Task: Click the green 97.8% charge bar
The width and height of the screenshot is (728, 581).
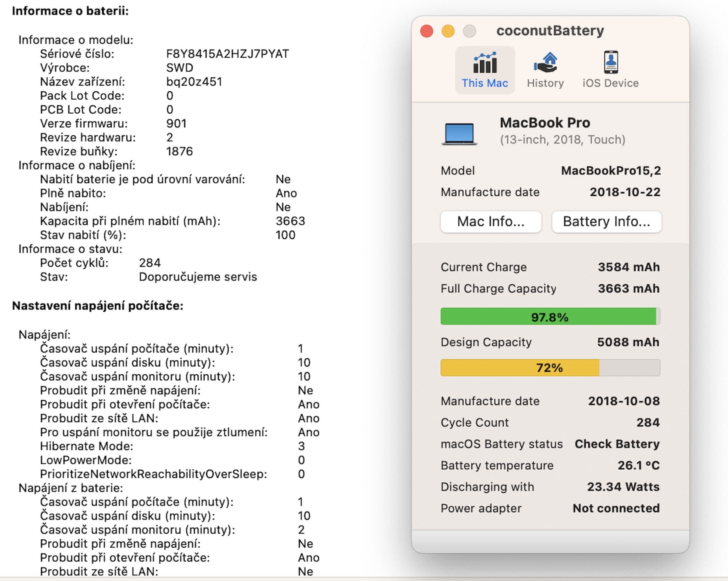Action: (550, 317)
